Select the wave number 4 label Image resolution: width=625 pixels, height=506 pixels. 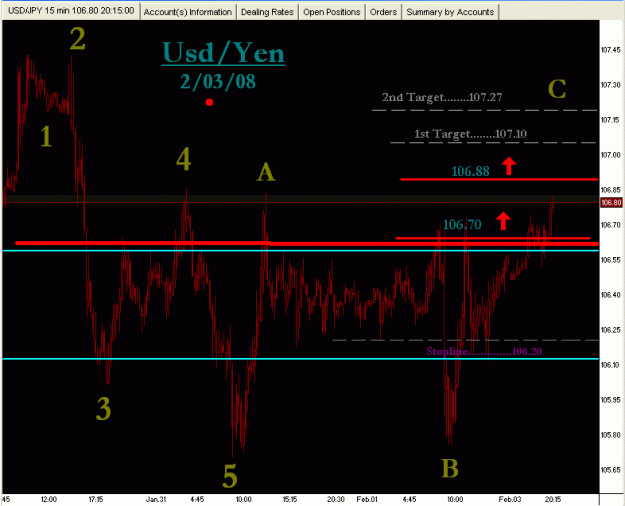tap(183, 159)
